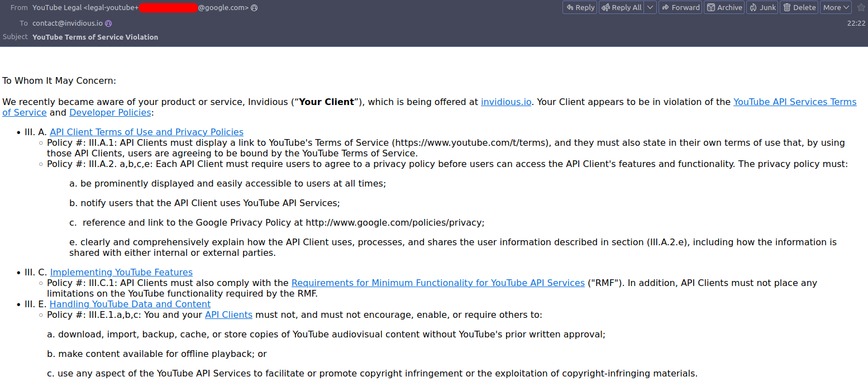Archive the message
Screen dimensions: 868x386
pos(724,7)
